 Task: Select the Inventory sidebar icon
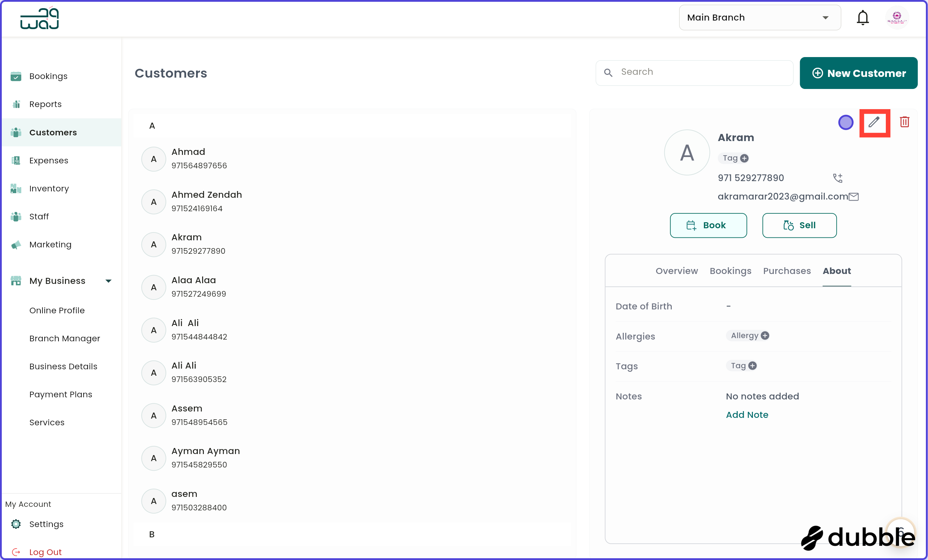coord(16,188)
